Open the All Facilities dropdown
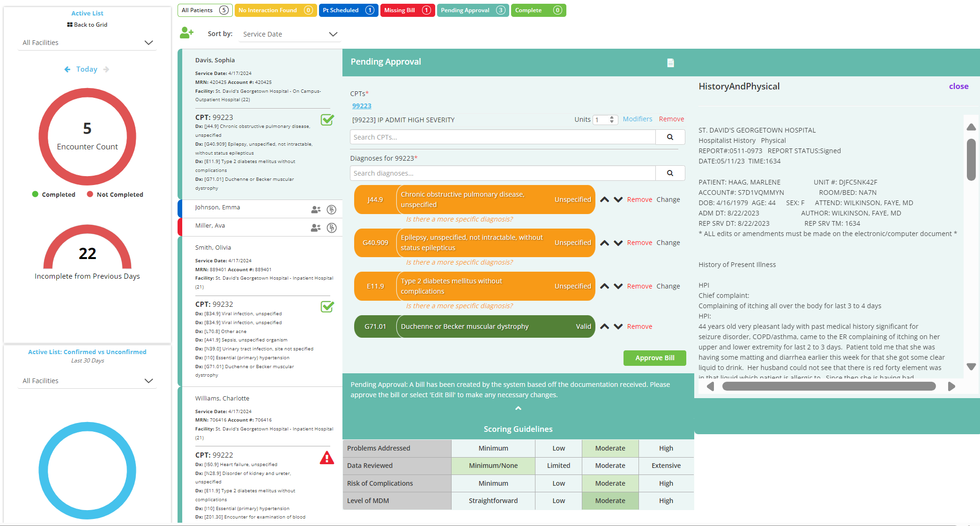 tap(87, 42)
